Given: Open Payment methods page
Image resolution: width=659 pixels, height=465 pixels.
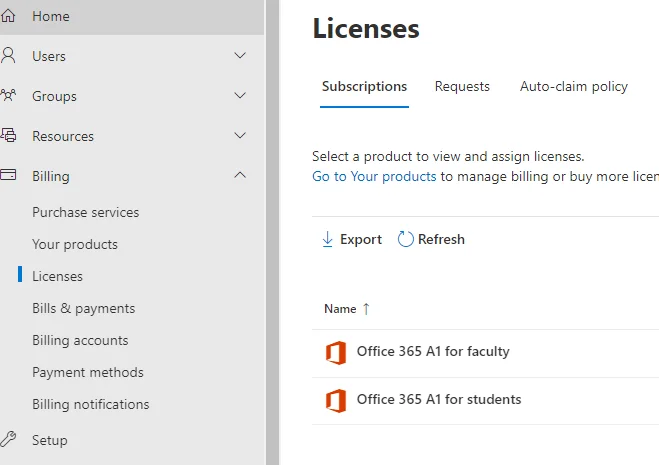Looking at the screenshot, I should click(88, 372).
